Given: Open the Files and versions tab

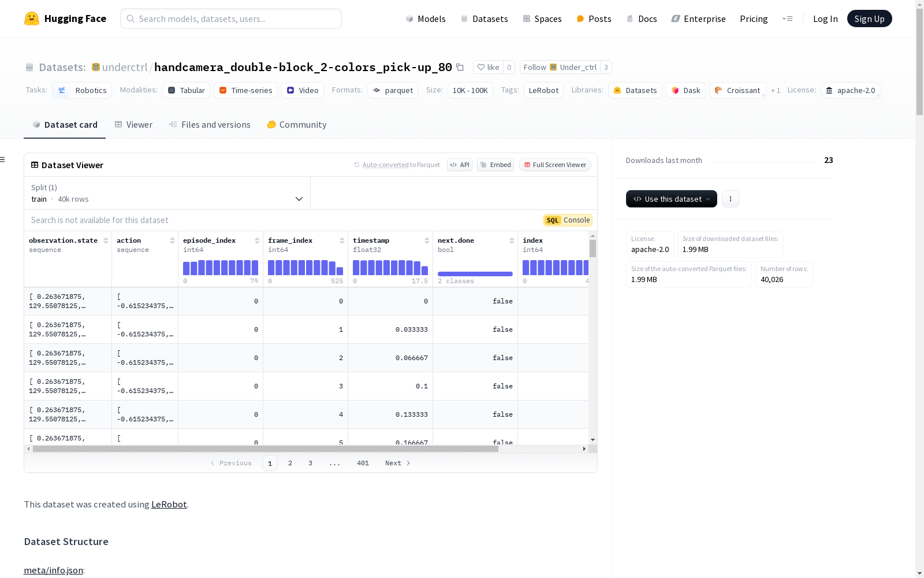Looking at the screenshot, I should (210, 125).
